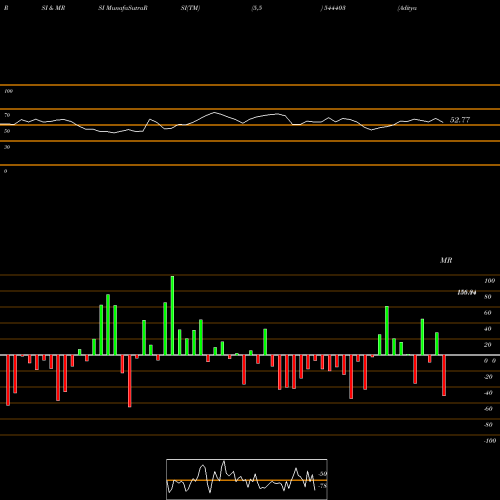The image size is (500, 500).
Task: Open the small oscillator thumbnail chart
Action: click(x=247, y=479)
